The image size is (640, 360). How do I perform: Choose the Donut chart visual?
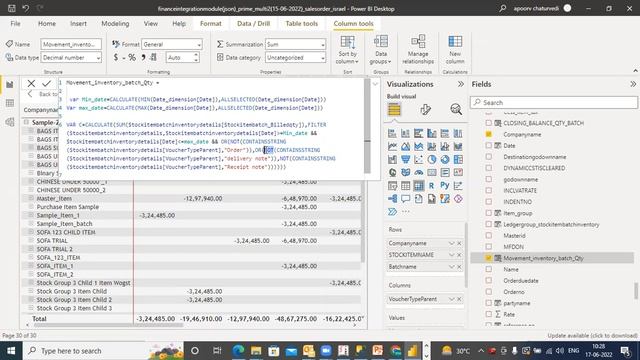pyautogui.click(x=445, y=159)
